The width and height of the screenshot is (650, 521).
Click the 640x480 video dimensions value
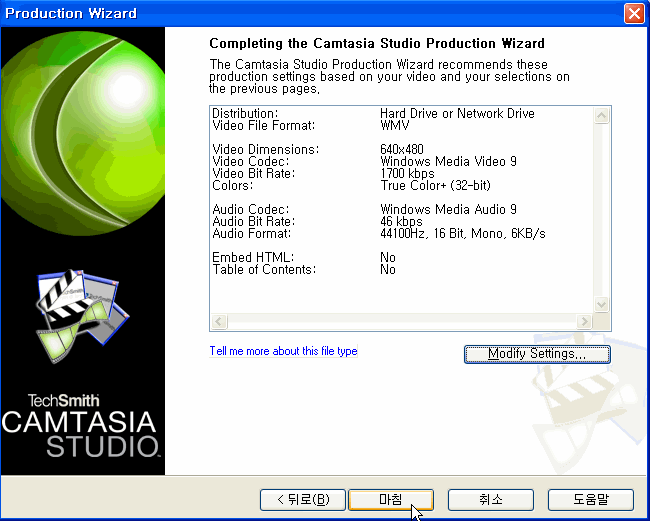[x=402, y=149]
